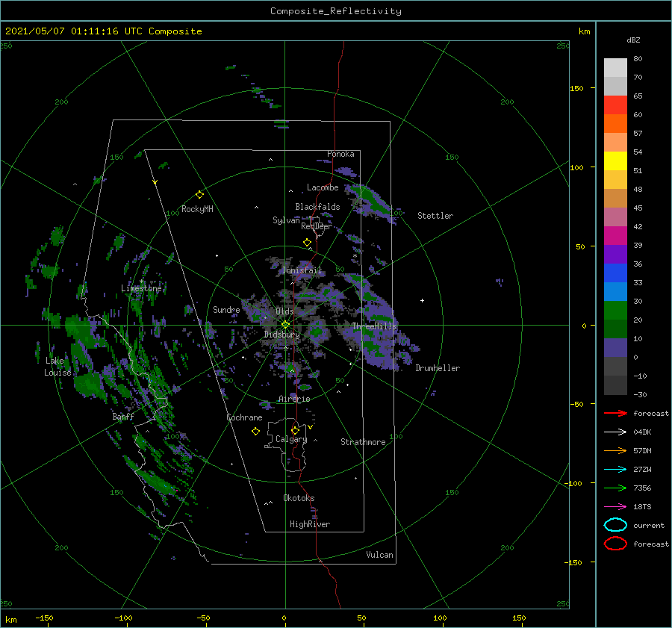Click the HighRiver label
This screenshot has height=628, width=672.
(310, 524)
